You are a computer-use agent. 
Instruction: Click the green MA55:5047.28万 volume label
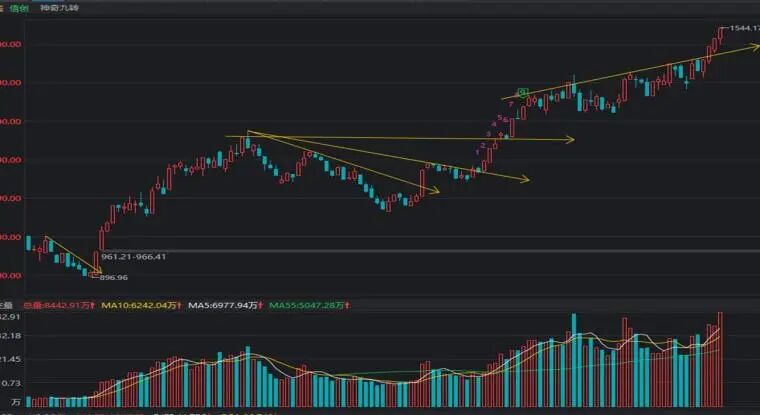pyautogui.click(x=309, y=305)
